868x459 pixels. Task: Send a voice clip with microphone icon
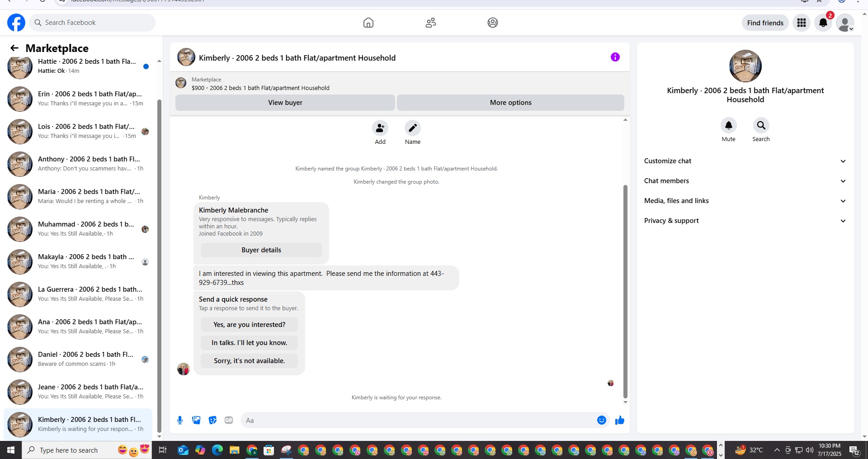pyautogui.click(x=180, y=420)
